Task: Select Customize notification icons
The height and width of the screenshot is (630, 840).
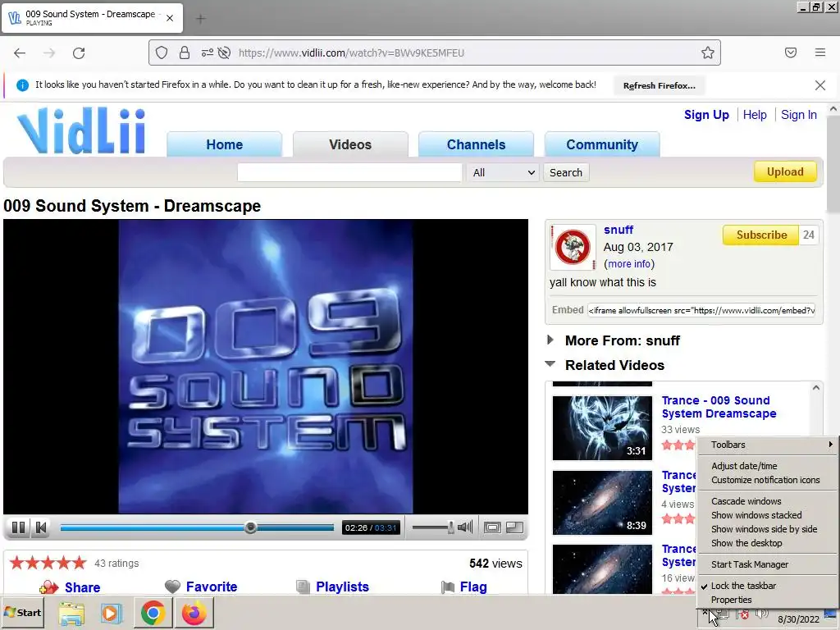Action: point(767,480)
